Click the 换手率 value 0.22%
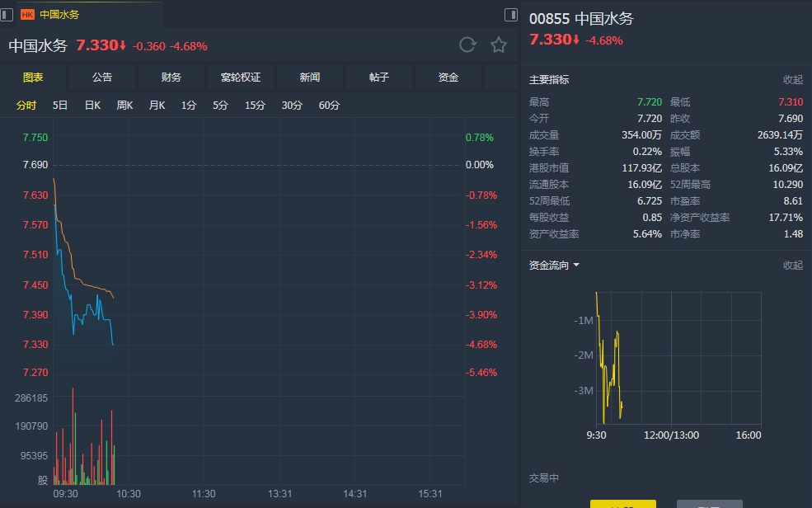Viewport: 812px width, 508px height. pos(647,152)
